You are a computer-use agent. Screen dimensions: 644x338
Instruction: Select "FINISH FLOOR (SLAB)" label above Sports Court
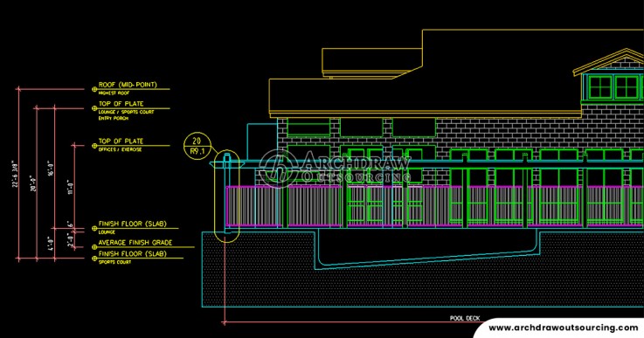pos(132,254)
